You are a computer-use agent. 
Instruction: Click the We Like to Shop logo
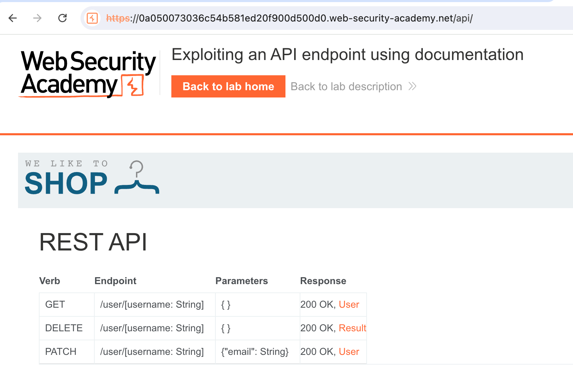point(66,178)
